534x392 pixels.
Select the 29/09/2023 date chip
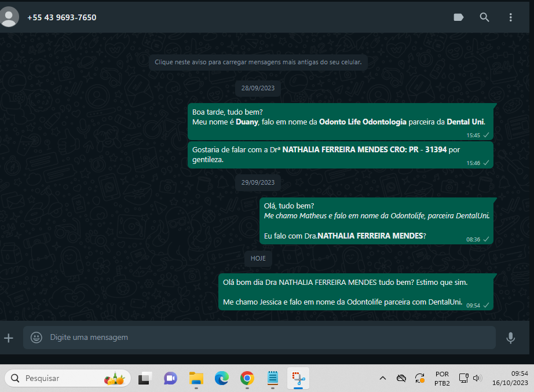pyautogui.click(x=258, y=182)
